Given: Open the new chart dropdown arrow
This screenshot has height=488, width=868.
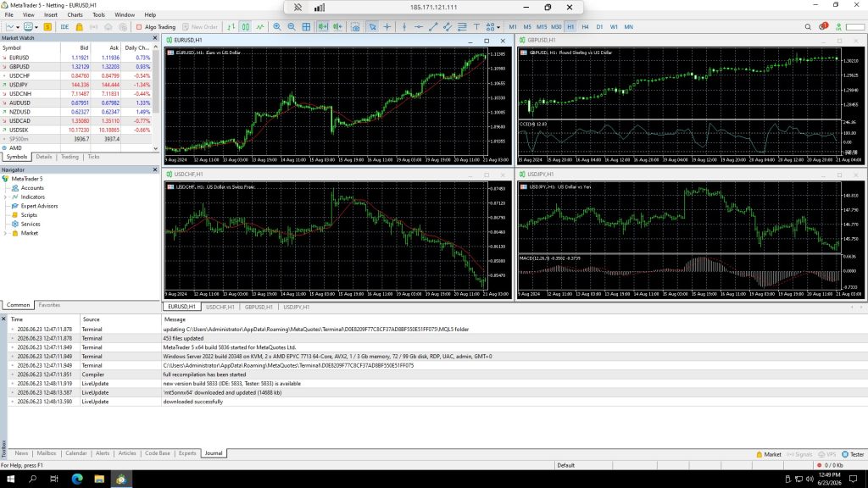Looking at the screenshot, I should [18, 27].
